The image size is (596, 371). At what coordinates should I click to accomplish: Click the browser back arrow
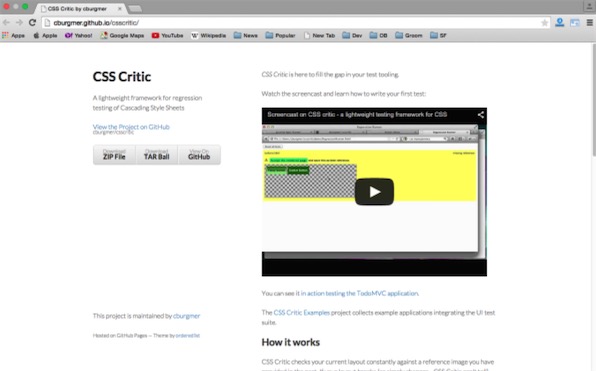click(6, 23)
